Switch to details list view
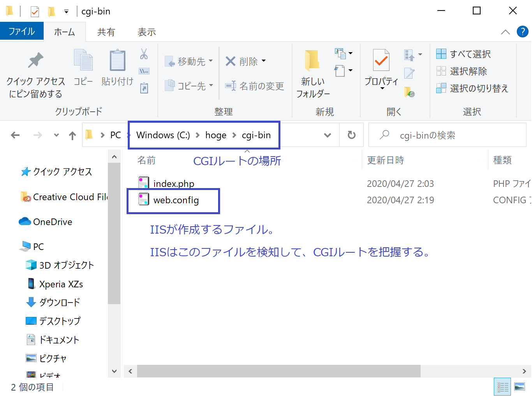This screenshot has height=396, width=532. (x=502, y=387)
